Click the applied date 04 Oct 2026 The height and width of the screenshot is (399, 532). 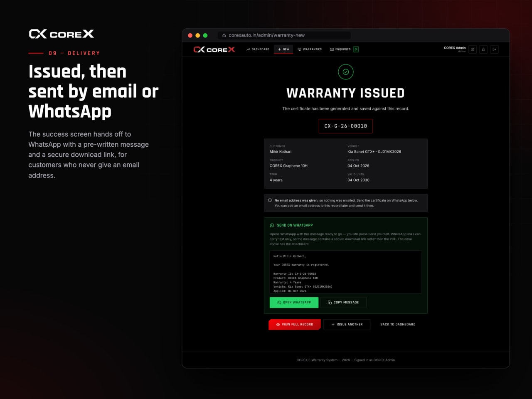[x=358, y=166]
